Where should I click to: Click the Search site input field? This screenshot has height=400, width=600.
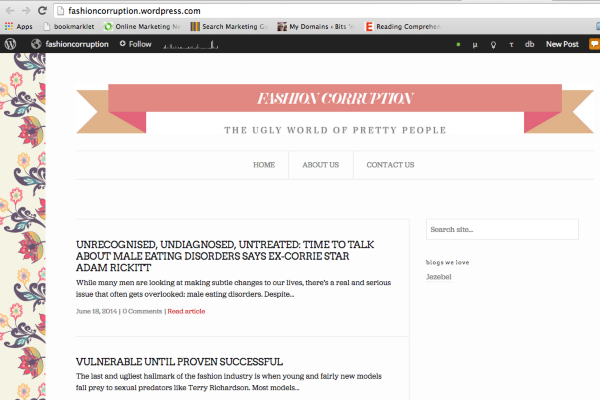[502, 229]
